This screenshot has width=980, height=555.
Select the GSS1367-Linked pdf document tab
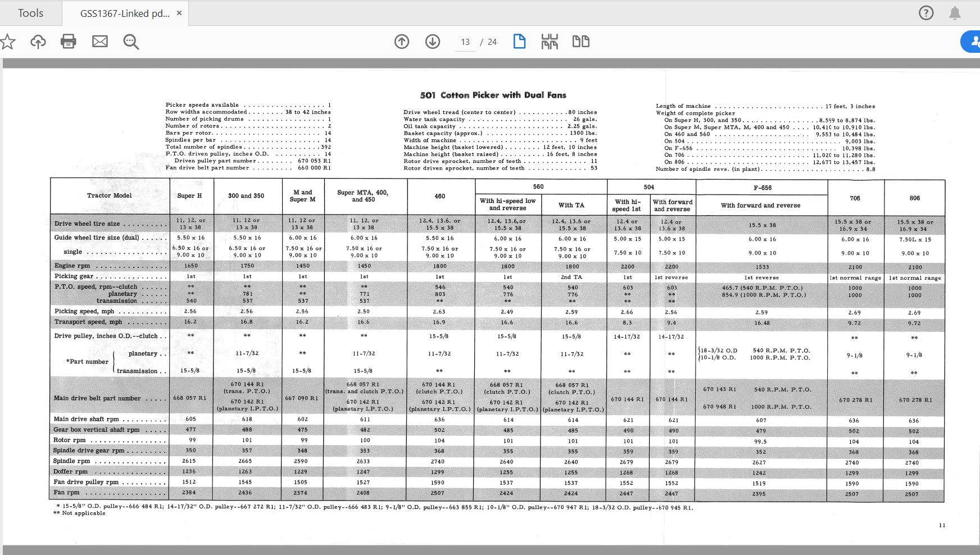[125, 13]
